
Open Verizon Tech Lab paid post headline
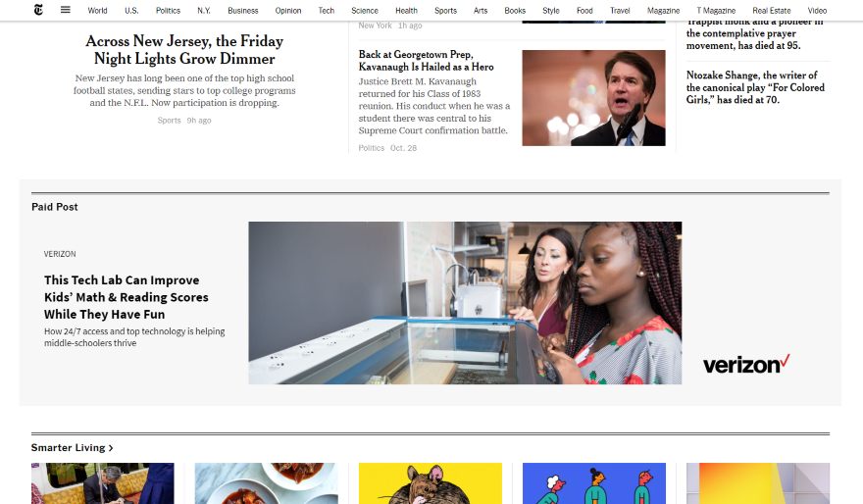[x=127, y=297]
